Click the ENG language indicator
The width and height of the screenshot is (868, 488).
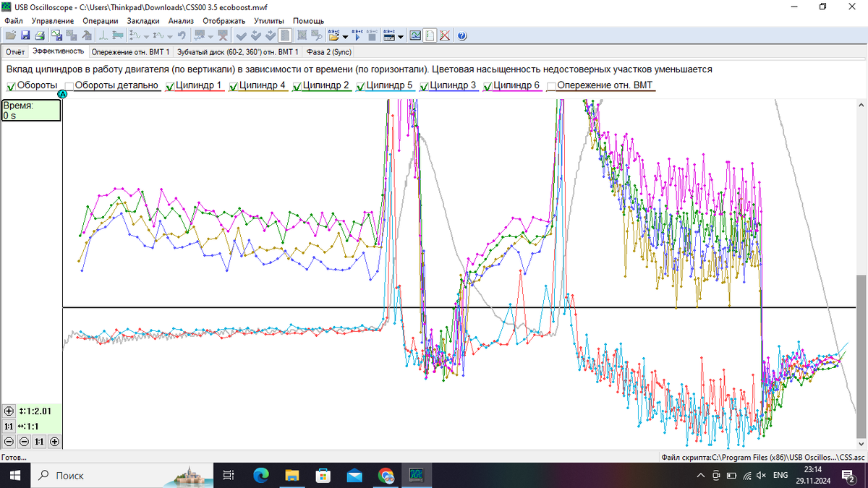tap(780, 475)
